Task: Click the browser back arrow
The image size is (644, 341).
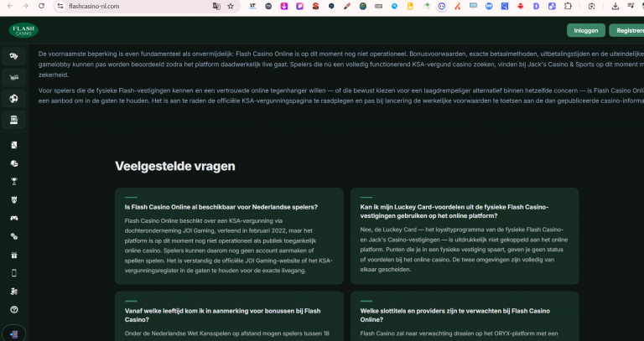Action: coord(10,6)
